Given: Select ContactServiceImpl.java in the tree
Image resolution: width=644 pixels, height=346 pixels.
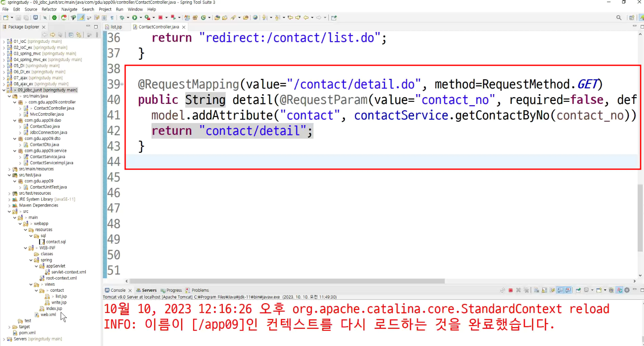Looking at the screenshot, I should pos(51,163).
